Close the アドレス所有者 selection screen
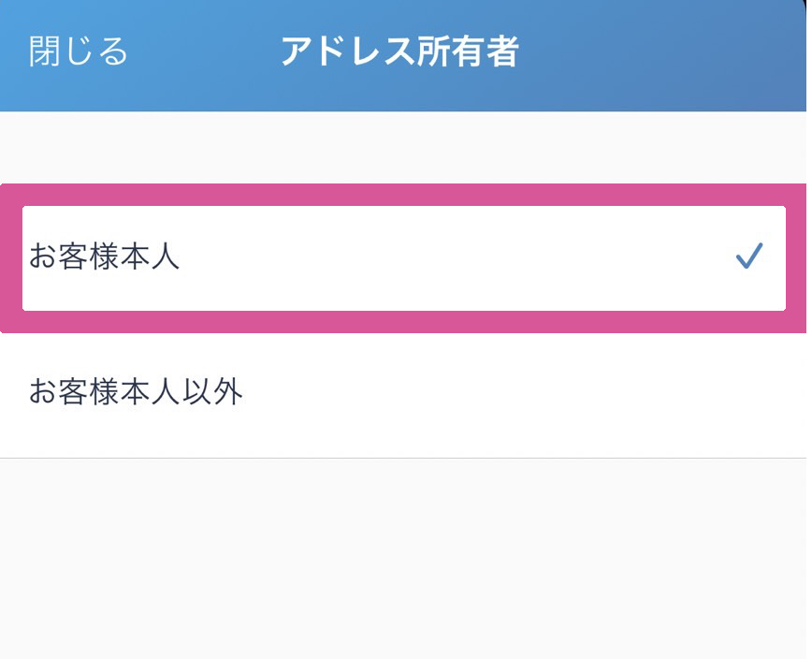This screenshot has height=659, width=812. point(79,52)
